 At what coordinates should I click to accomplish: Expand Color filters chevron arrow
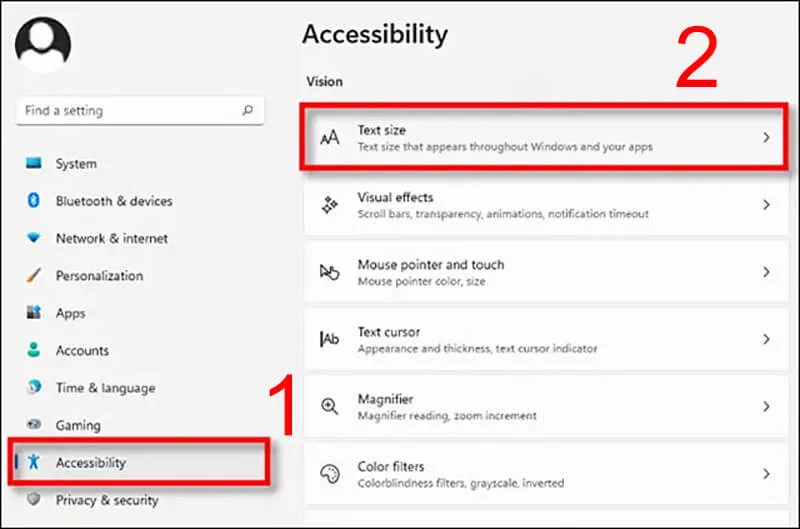(x=766, y=474)
